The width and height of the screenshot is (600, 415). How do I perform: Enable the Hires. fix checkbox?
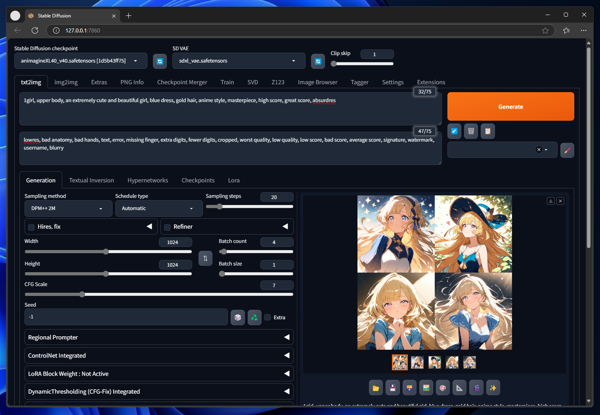pyautogui.click(x=31, y=227)
